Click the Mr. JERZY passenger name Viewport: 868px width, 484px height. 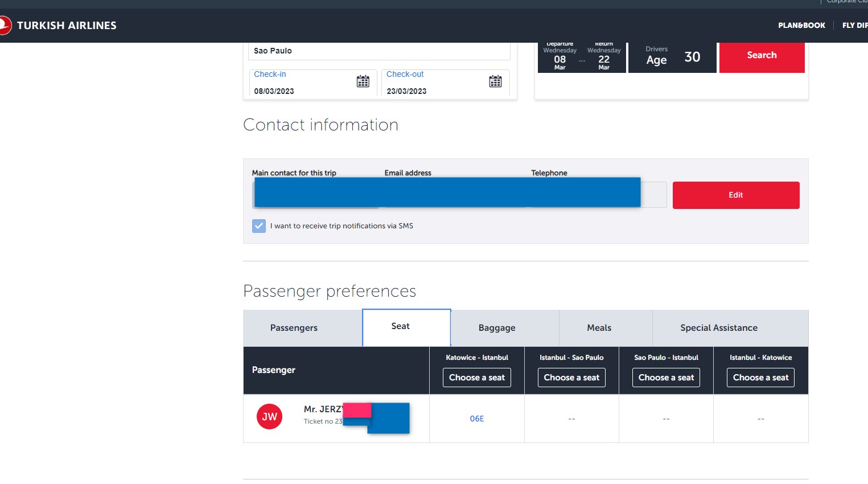click(x=323, y=409)
